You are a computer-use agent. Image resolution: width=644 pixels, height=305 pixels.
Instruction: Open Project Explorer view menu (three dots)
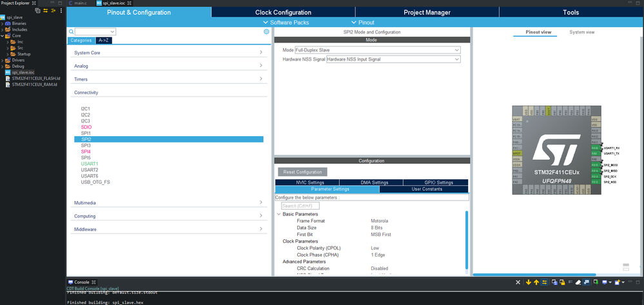pos(61,10)
